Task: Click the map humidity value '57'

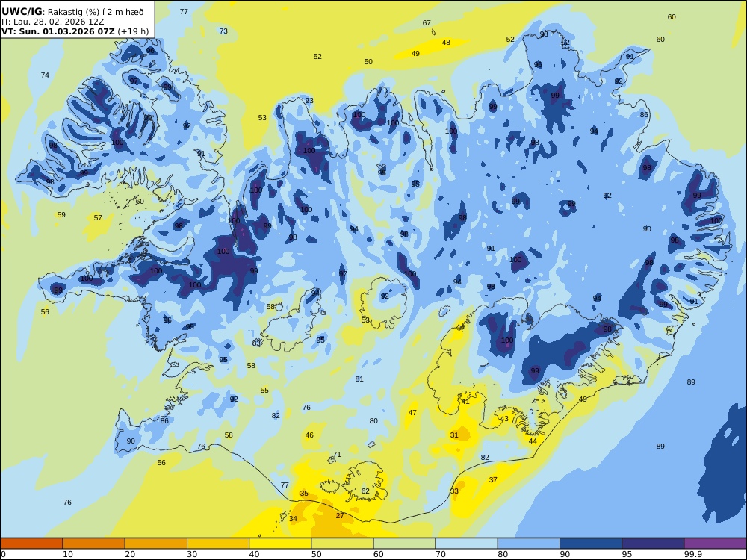Action: coord(98,217)
